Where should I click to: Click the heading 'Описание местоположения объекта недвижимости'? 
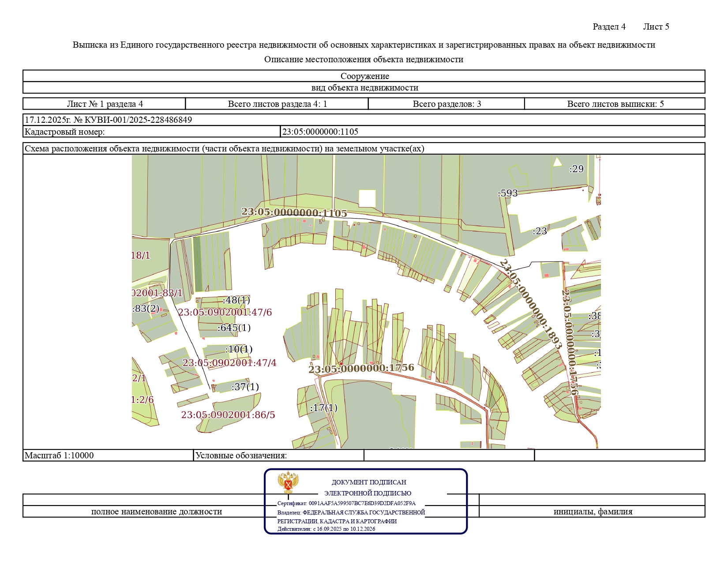click(x=364, y=59)
